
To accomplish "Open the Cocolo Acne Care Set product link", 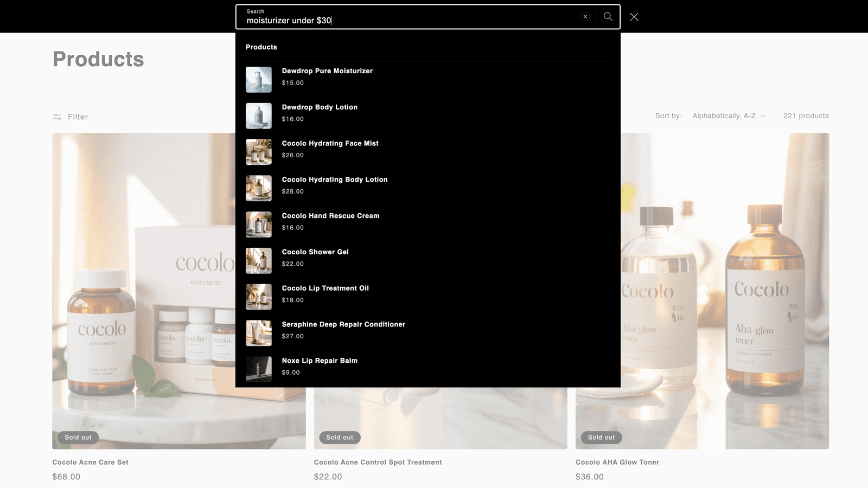I will click(90, 463).
